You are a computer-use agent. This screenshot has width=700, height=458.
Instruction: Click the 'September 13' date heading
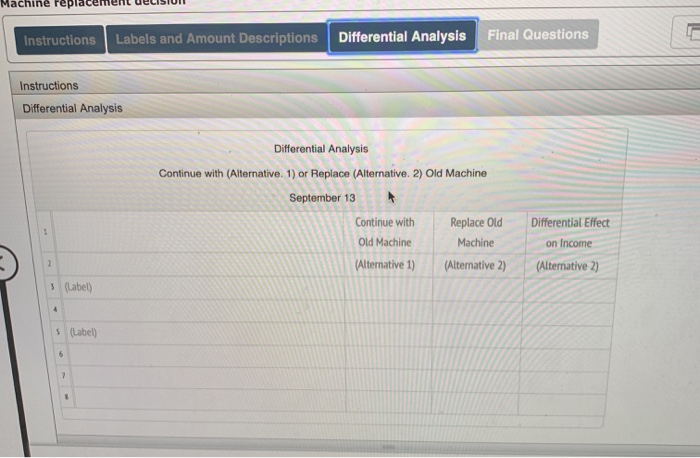point(322,198)
